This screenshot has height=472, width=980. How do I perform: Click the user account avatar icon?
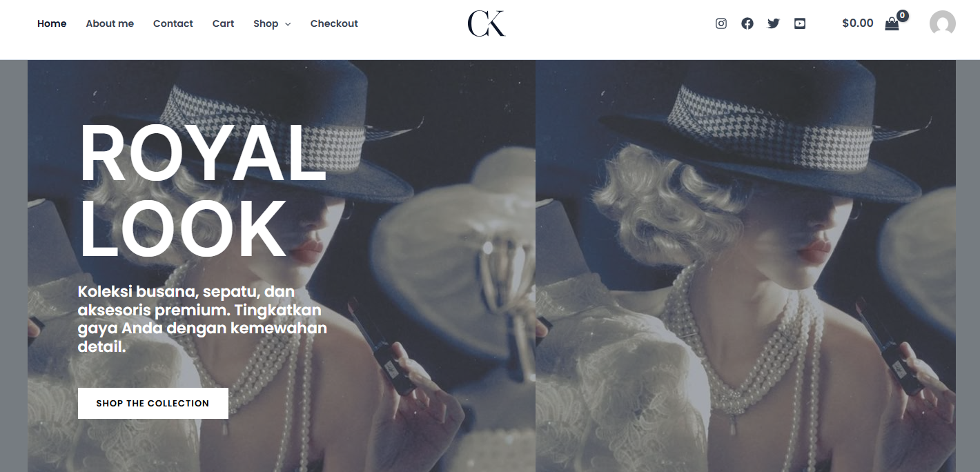pyautogui.click(x=943, y=23)
